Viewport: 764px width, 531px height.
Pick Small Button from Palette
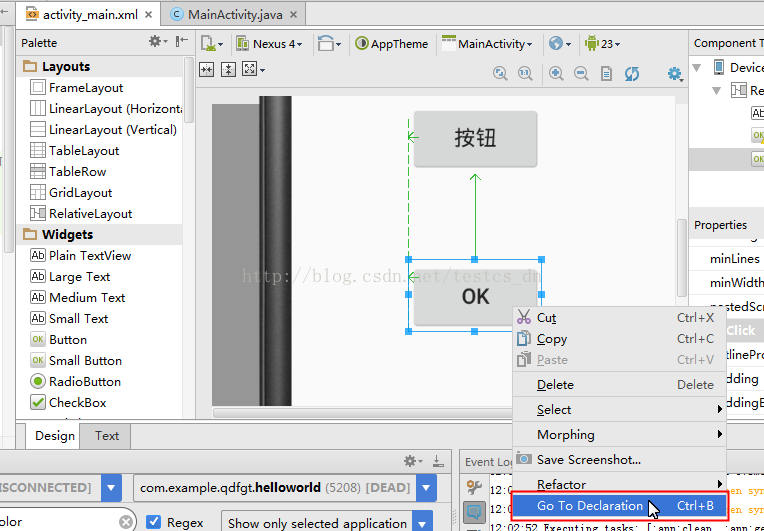(x=76, y=360)
